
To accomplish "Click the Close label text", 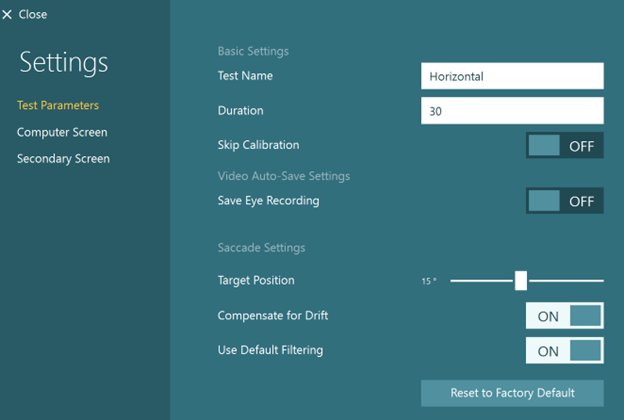I will coord(33,15).
